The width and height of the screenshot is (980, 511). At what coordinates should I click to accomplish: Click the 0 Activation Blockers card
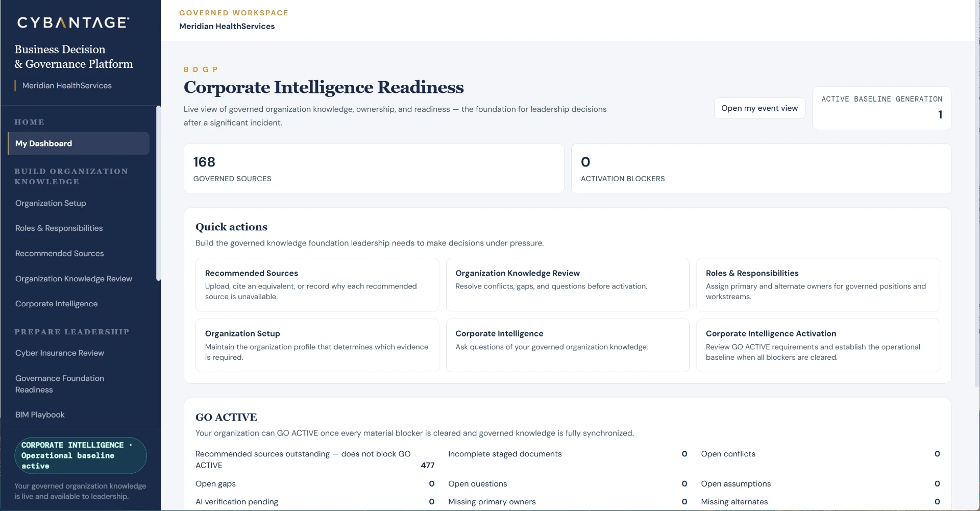761,168
